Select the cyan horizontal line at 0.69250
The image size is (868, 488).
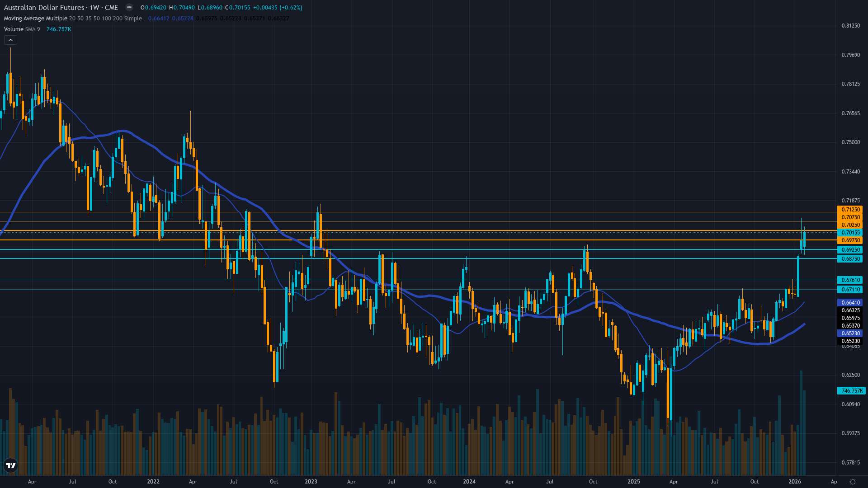[418, 249]
